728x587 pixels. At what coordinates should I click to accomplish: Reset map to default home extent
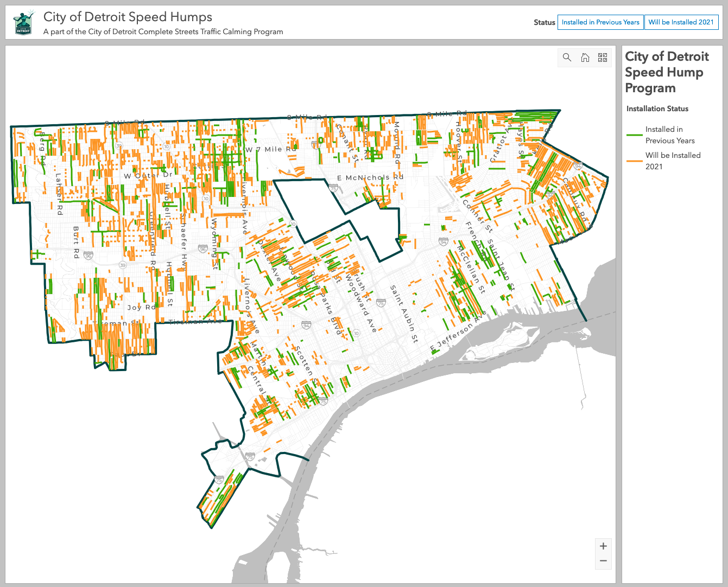[585, 58]
